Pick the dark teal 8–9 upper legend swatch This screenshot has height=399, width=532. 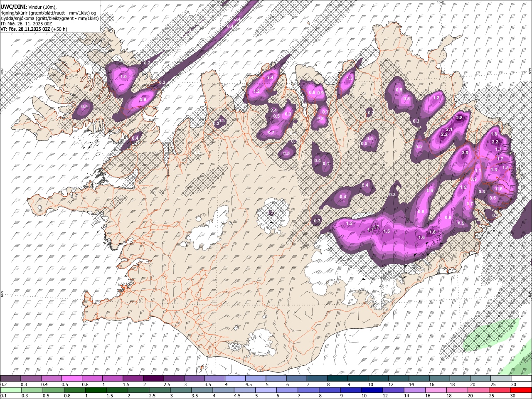[337, 379]
